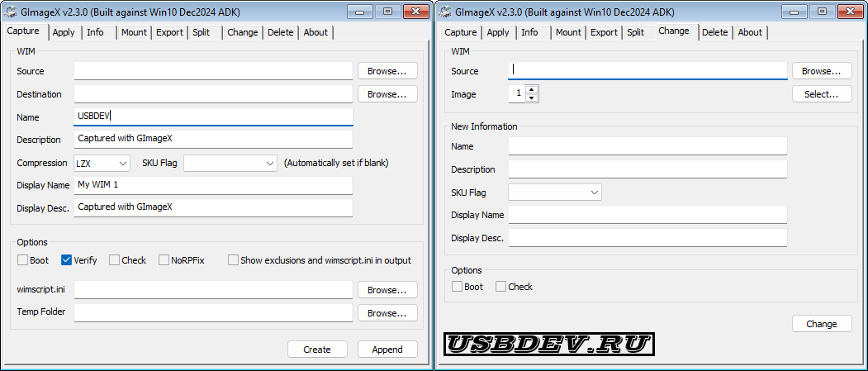The height and width of the screenshot is (371, 868).
Task: Click the Display Name field in Change window
Action: point(647,215)
